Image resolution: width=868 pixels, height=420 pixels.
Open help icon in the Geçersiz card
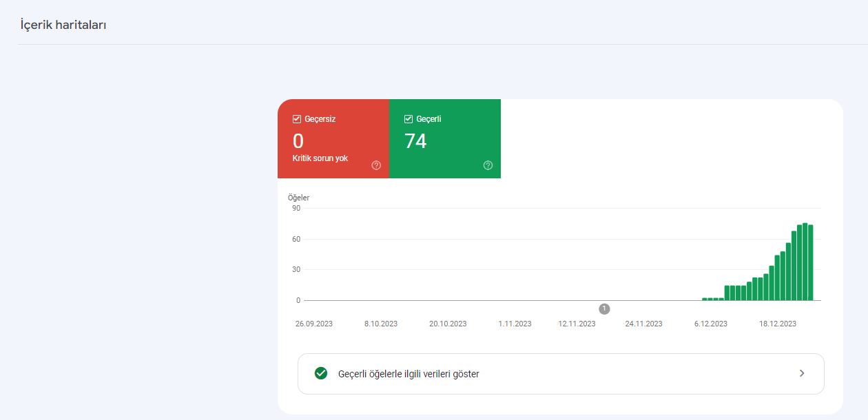click(x=376, y=165)
